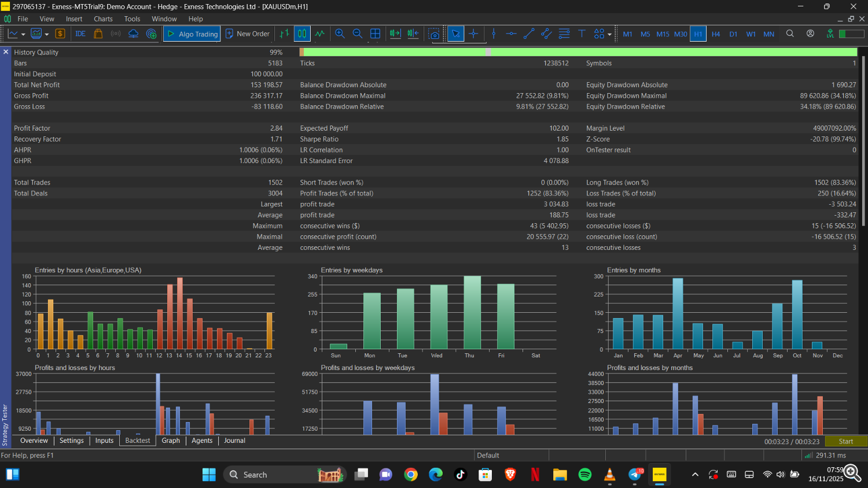
Task: Switch to the Journal tab
Action: click(x=234, y=441)
